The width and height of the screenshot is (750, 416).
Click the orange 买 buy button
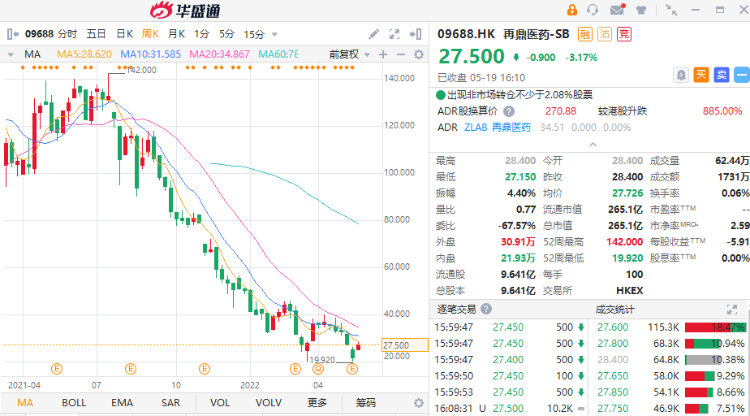pos(701,75)
